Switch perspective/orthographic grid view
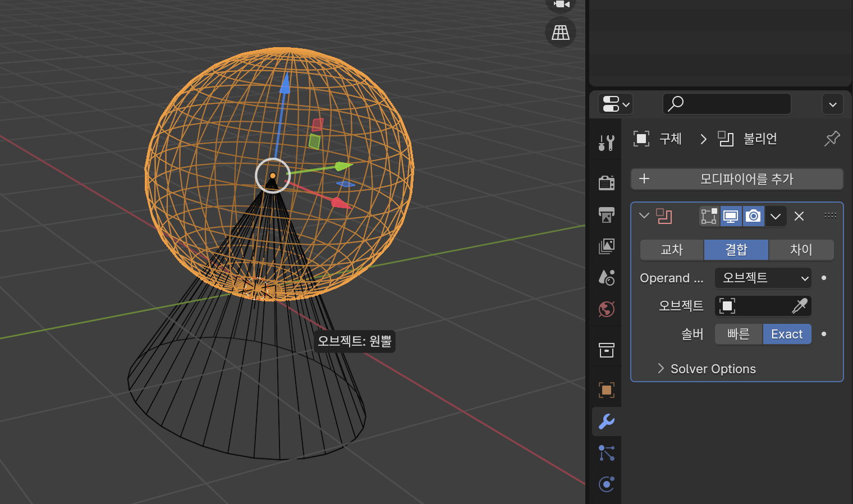The image size is (853, 504). click(x=560, y=33)
